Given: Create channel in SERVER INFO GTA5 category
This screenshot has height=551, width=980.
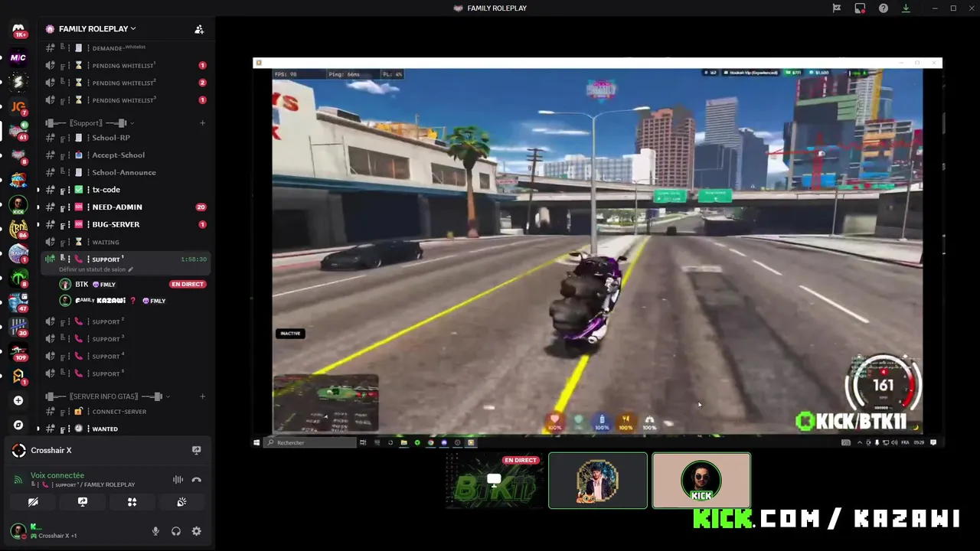Looking at the screenshot, I should click(x=202, y=396).
